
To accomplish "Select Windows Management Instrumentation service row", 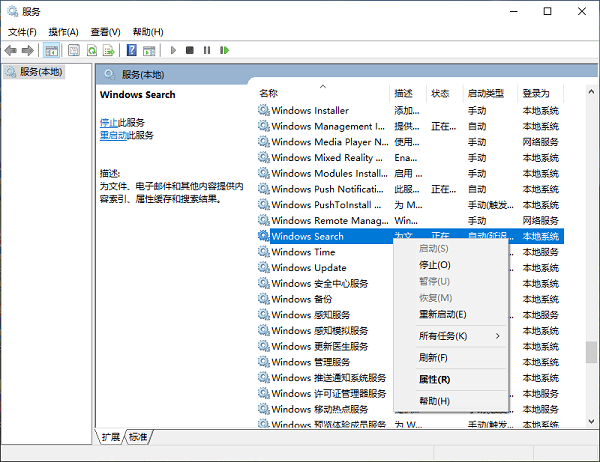I will tap(410, 126).
